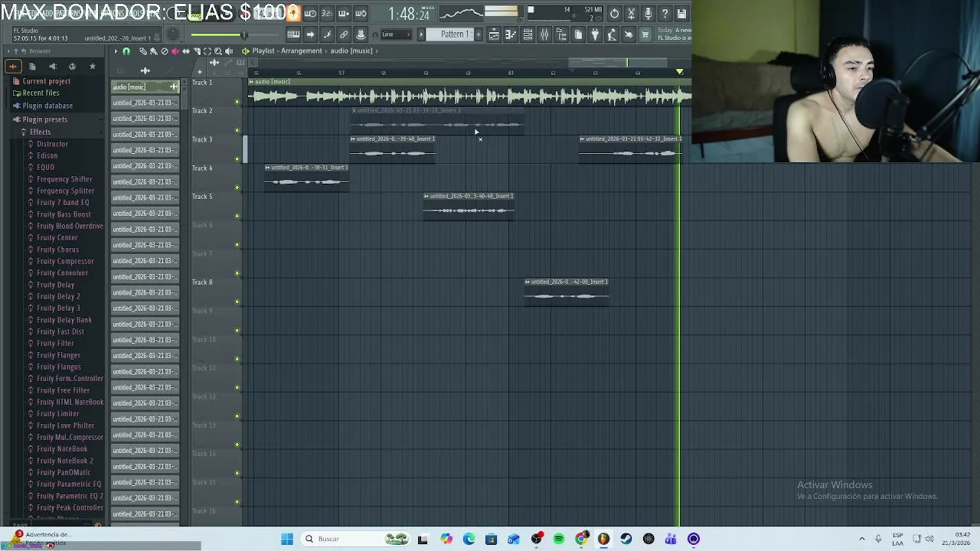
Task: Expand Fruity Limiter presets
Action: coord(57,414)
